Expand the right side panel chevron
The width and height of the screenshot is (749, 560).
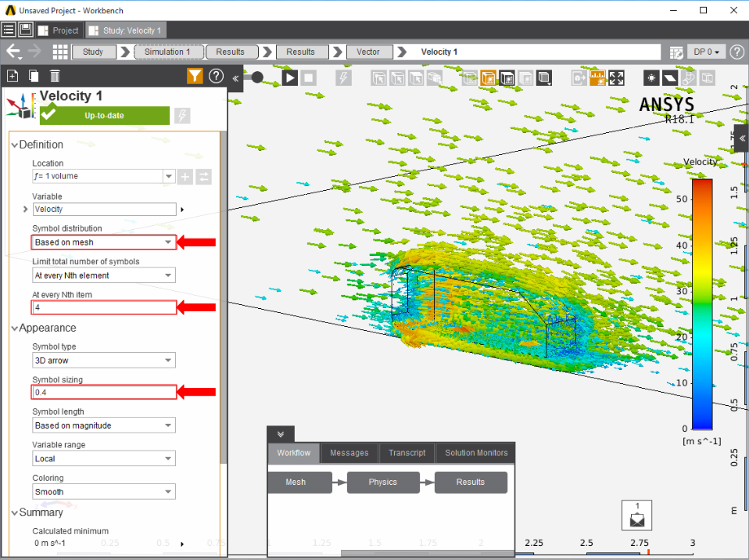[742, 138]
